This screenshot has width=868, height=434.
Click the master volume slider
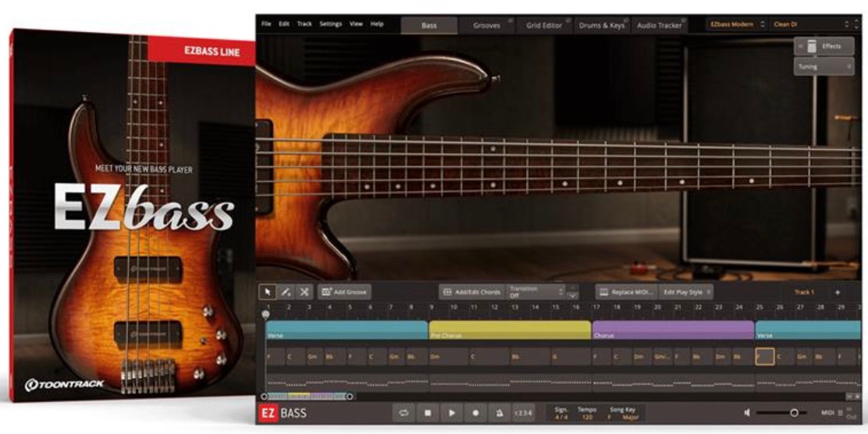pyautogui.click(x=781, y=412)
